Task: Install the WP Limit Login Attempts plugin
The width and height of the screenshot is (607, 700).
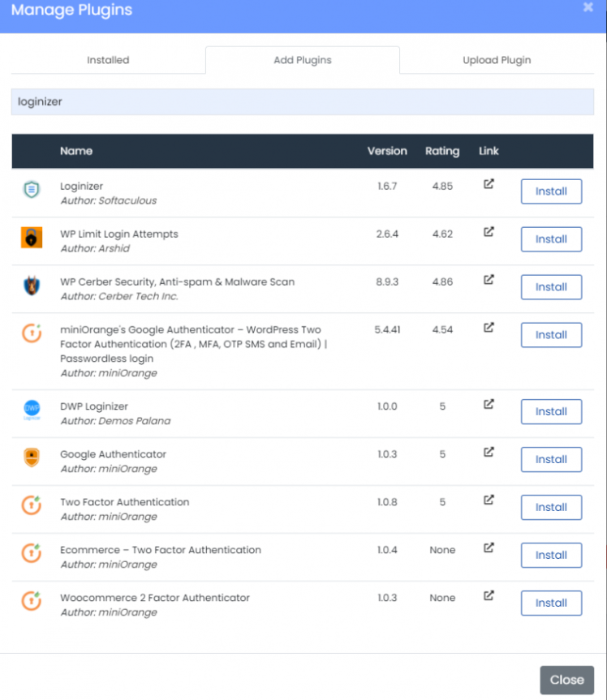Action: coord(551,239)
